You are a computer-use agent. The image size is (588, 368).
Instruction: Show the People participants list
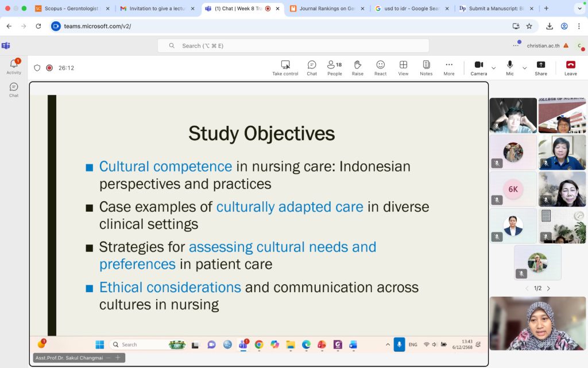[x=334, y=67]
